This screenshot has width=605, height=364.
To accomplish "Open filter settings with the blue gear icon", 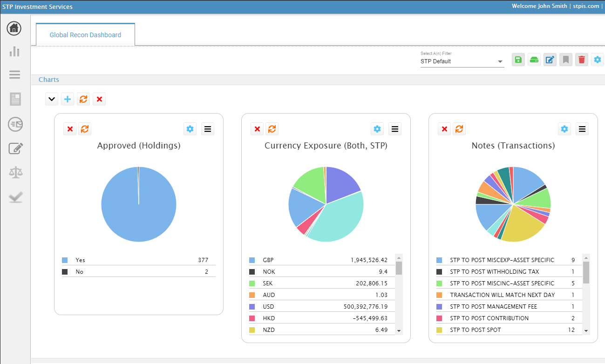I will 597,60.
